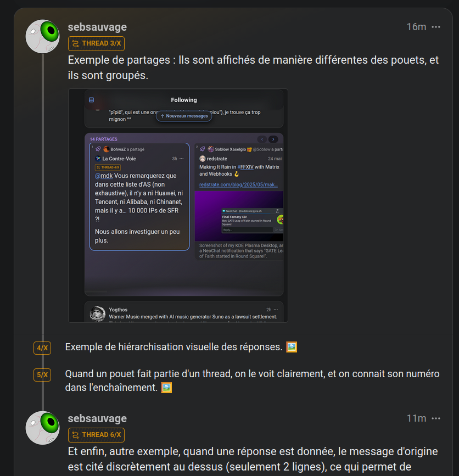Click the 16m timestamp
The image size is (459, 476).
416,27
